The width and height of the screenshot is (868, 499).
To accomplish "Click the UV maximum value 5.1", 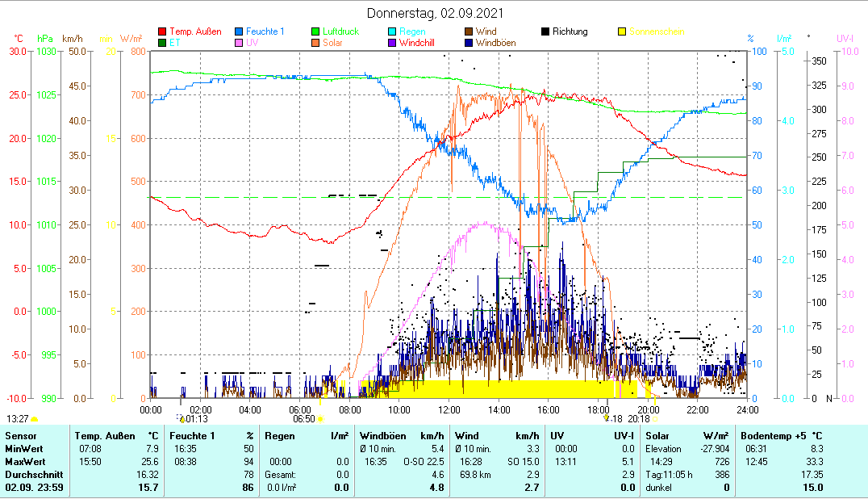I will [x=628, y=462].
